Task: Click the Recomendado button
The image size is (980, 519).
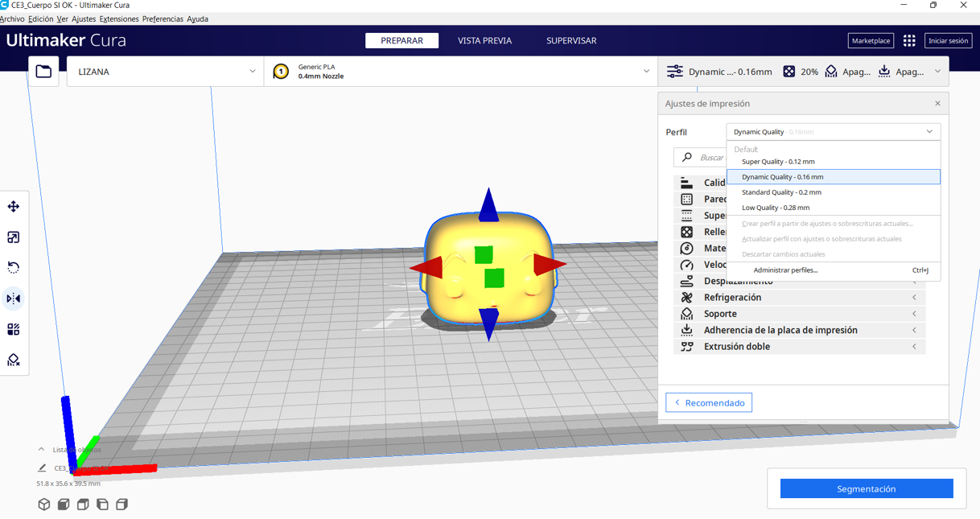Action: [x=709, y=402]
